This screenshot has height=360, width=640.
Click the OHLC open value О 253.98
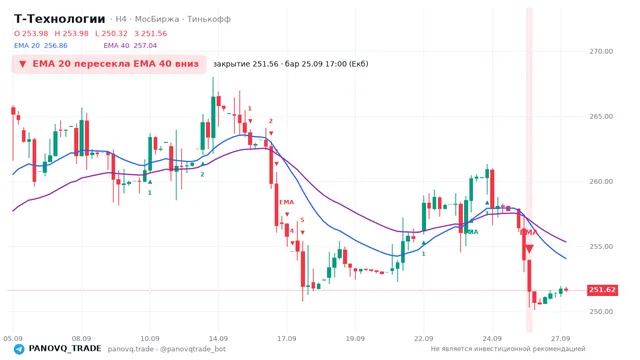31,33
